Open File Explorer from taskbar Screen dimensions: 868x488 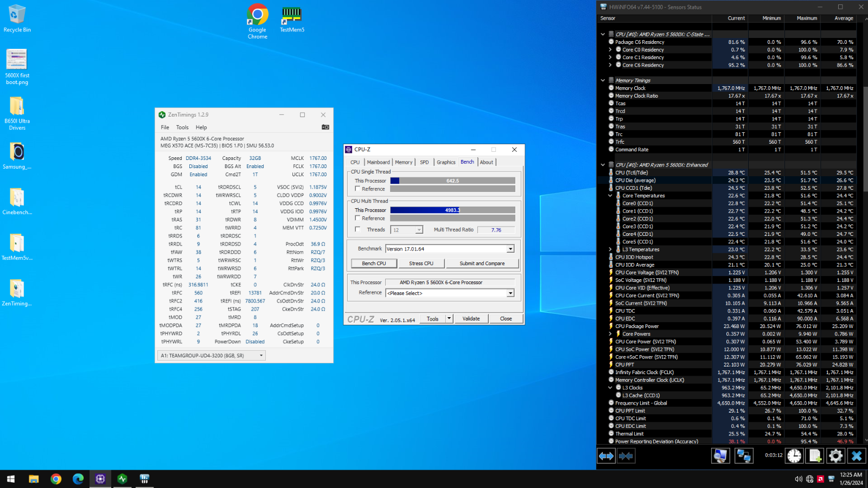(x=34, y=479)
